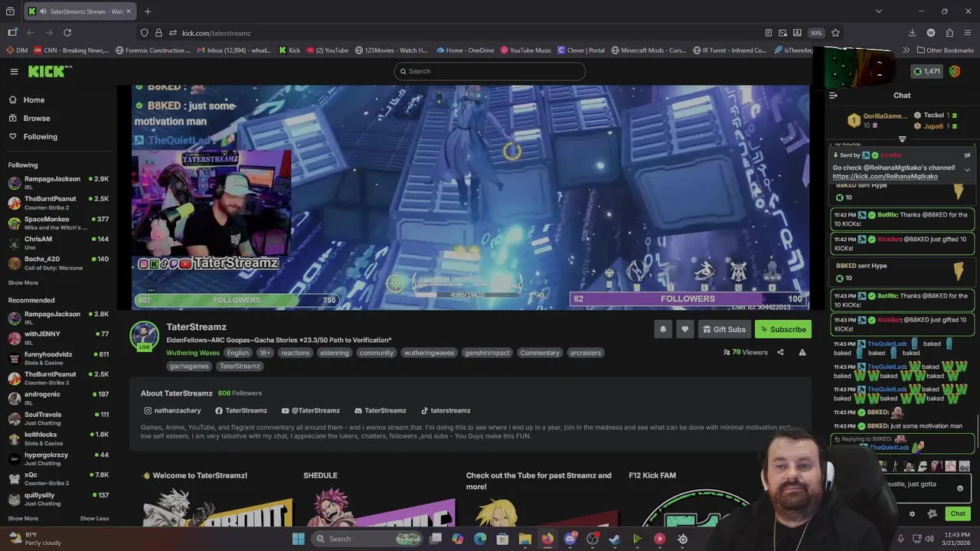This screenshot has width=980, height=551.
Task: Open a new browser tab
Action: click(148, 11)
